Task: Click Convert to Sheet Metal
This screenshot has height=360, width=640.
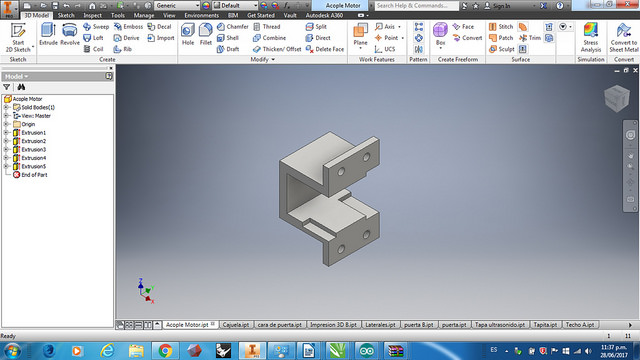Action: pyautogui.click(x=624, y=38)
